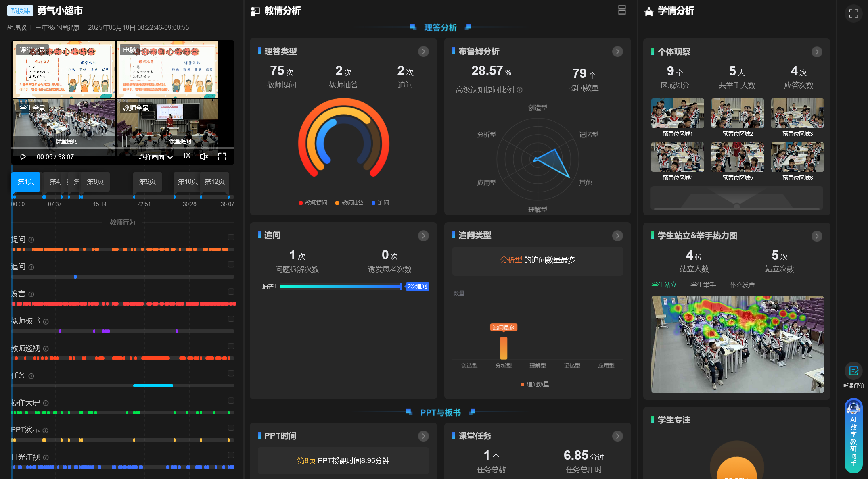Change playback speed from 1X
Image resolution: width=868 pixels, height=479 pixels.
point(186,156)
